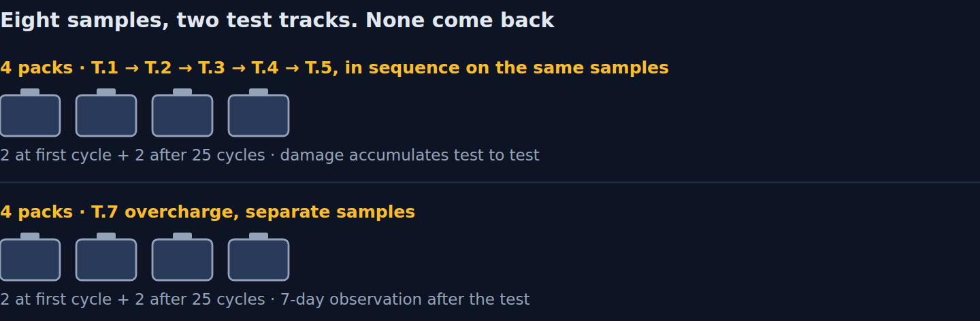This screenshot has width=980, height=321.
Task: Select the fourth battery pack in the sequence track
Action: [x=259, y=113]
